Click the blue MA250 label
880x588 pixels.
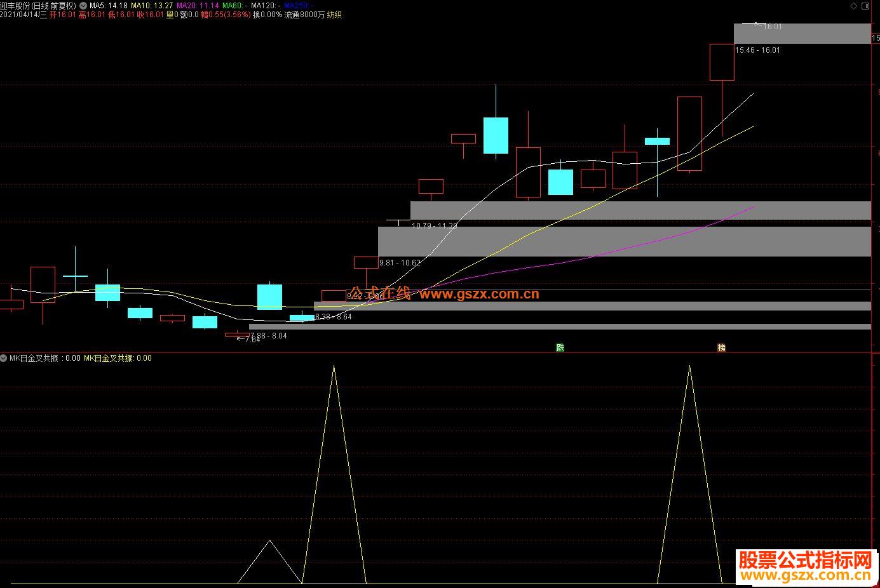(299, 6)
